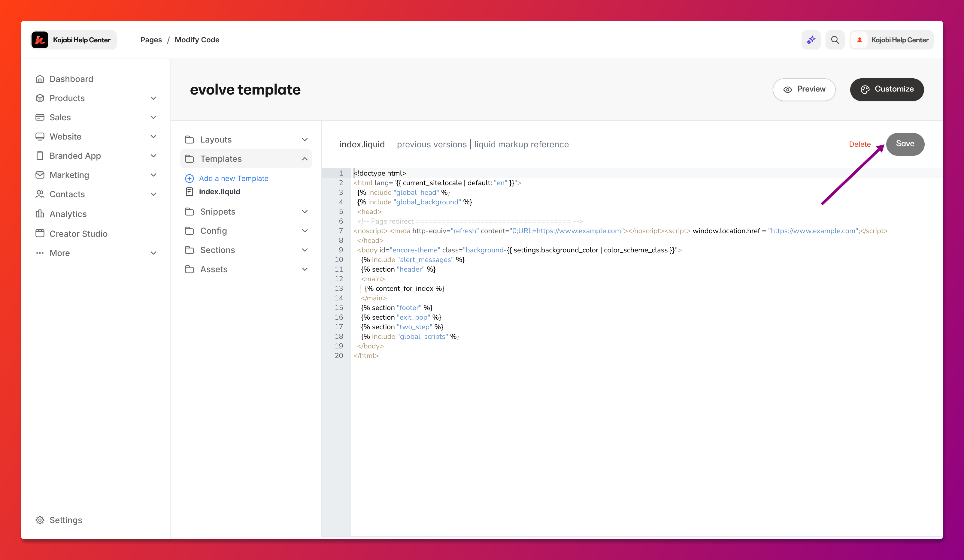This screenshot has width=964, height=560.
Task: Select the Assets folder label
Action: [214, 269]
